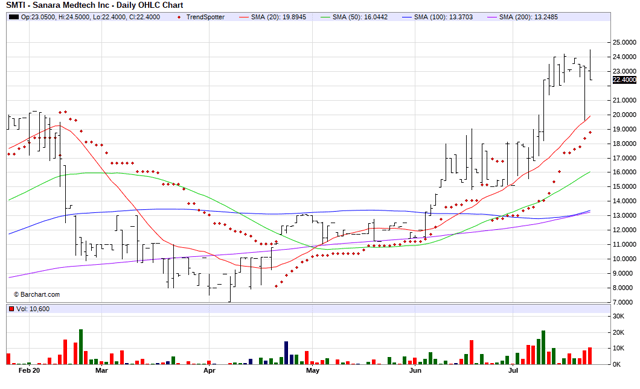Click the 0K volume axis label
640x389 pixels.
point(617,364)
